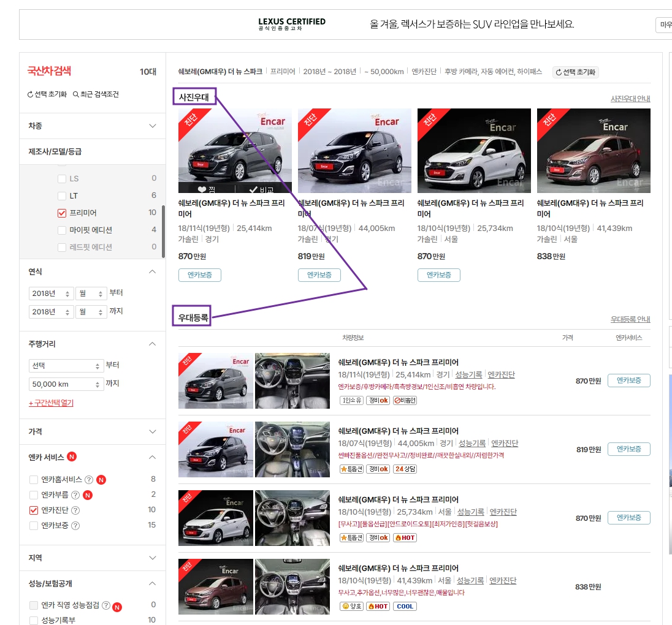This screenshot has width=672, height=625.
Task: Open the 엔카 직영 성능점검 help icon
Action: [106, 605]
